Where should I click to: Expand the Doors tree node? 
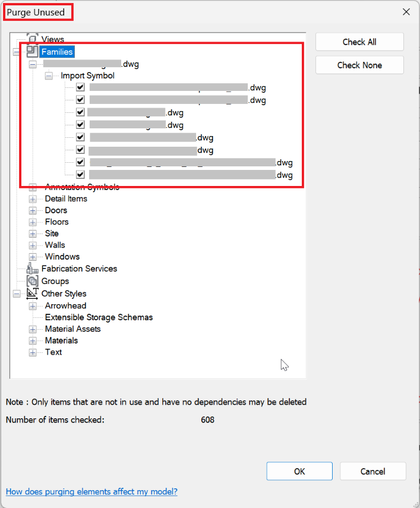[33, 210]
